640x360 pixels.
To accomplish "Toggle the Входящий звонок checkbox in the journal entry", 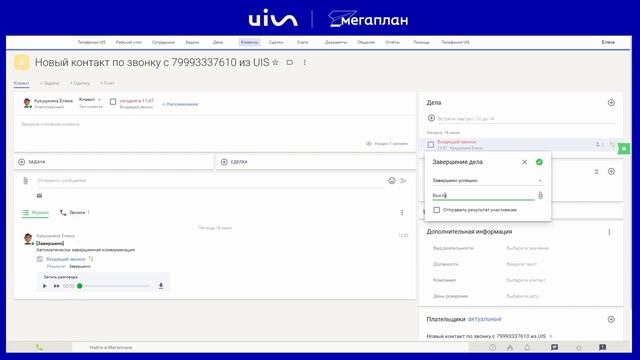I will point(40,259).
